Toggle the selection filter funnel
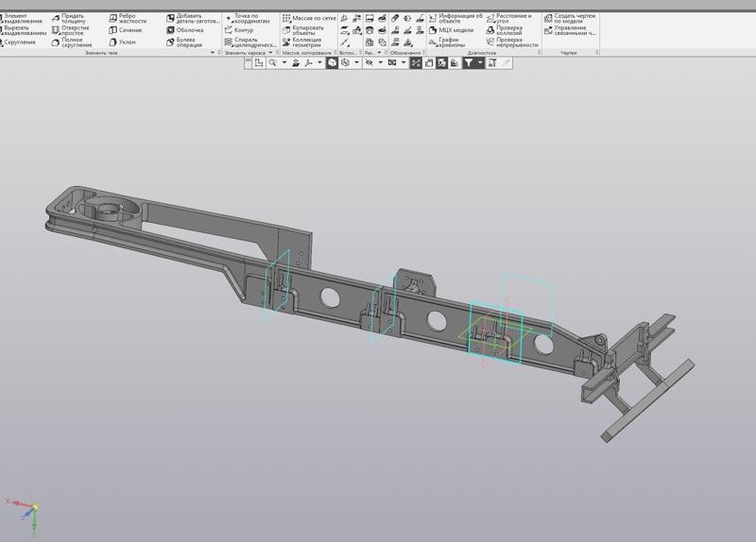This screenshot has width=756, height=542. click(x=469, y=63)
